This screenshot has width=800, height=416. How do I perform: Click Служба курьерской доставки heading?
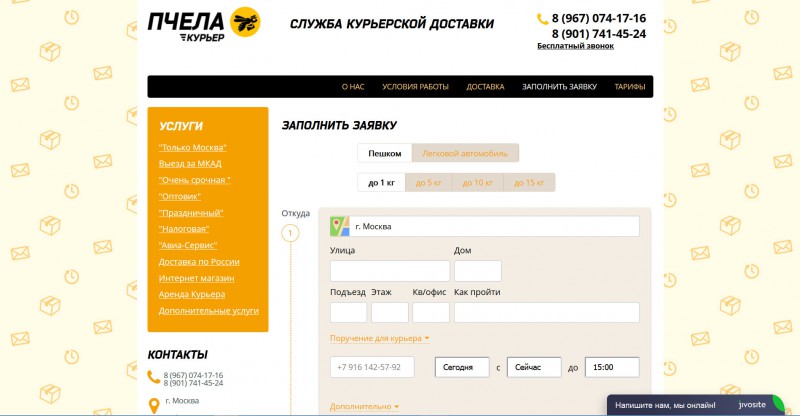pos(391,24)
